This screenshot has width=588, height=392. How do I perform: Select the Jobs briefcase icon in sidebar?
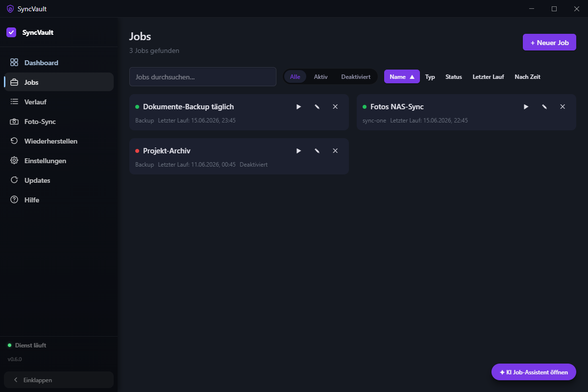[15, 82]
